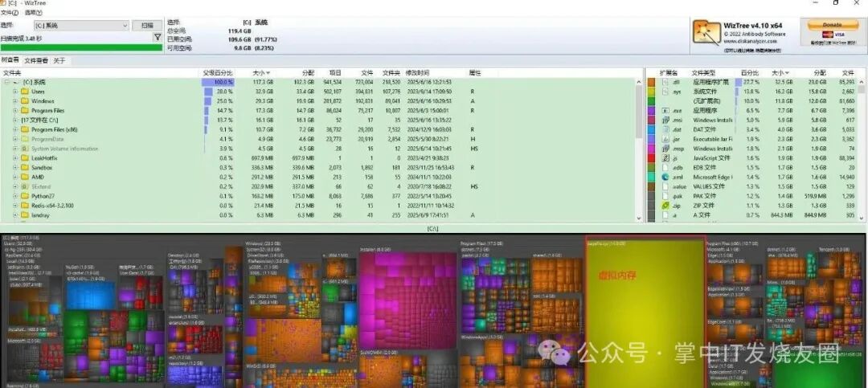Click the 'Executable Jar Fi' file type text
Viewport: 868px width, 388px height.
click(x=713, y=139)
